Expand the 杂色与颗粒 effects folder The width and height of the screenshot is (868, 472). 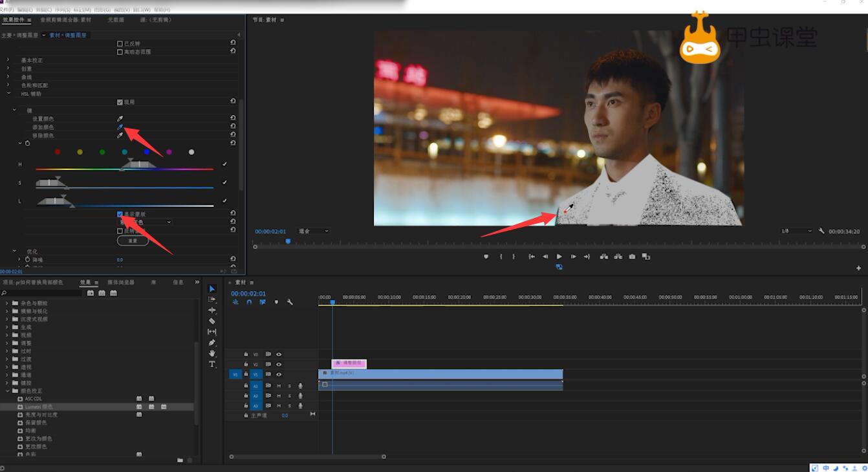7,303
